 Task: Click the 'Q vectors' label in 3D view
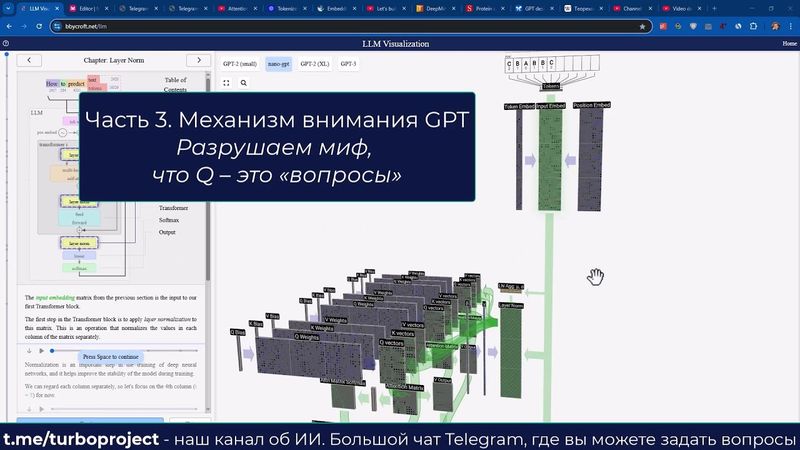391,343
